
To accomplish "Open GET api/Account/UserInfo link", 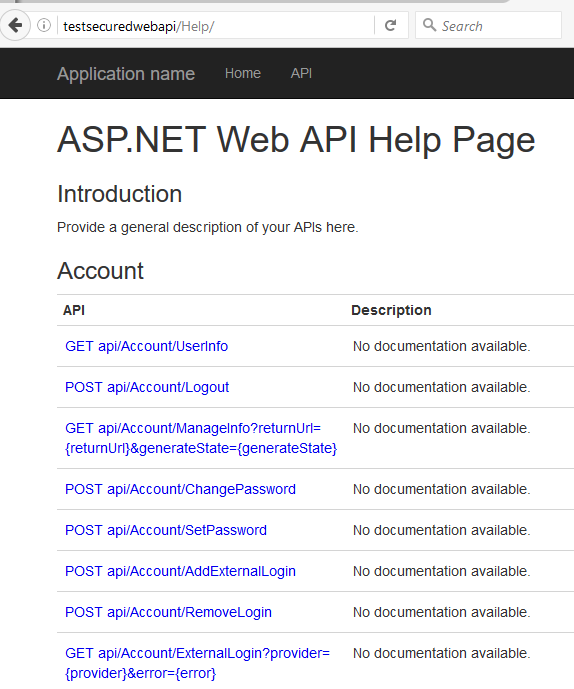I will tap(146, 346).
